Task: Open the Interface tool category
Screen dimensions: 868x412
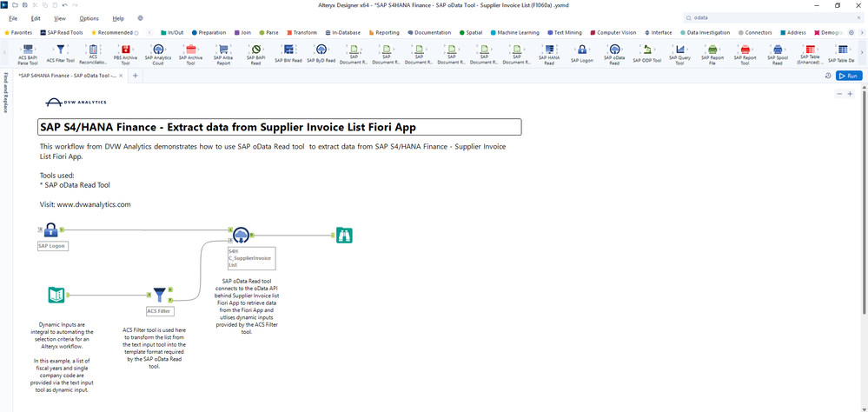Action: coord(659,33)
